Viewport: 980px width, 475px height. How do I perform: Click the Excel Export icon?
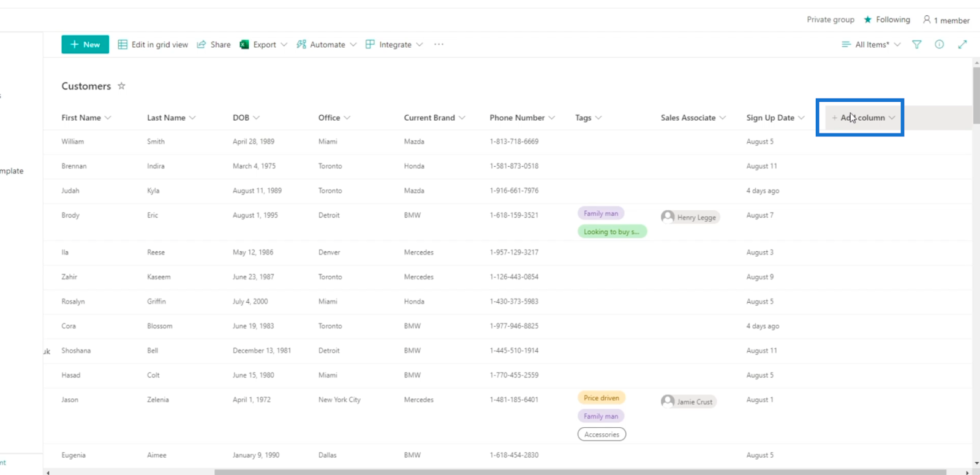(244, 45)
